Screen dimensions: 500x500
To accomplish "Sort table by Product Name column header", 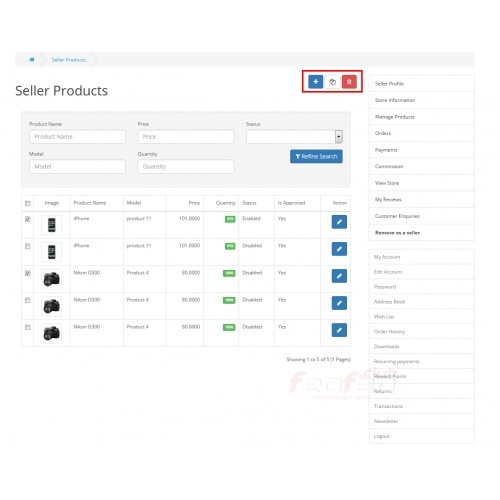I will click(x=90, y=203).
